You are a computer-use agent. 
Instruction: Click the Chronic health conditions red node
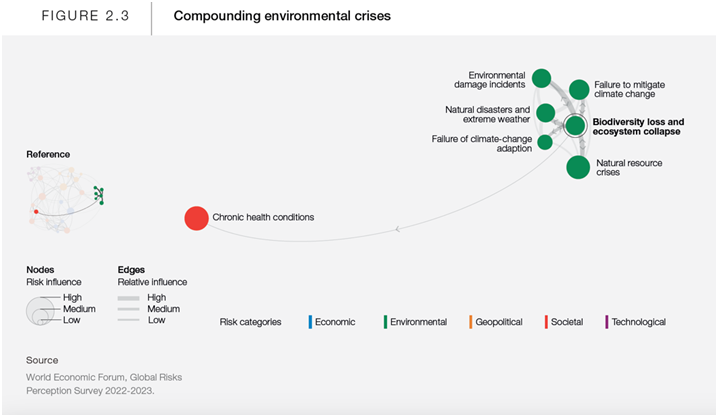(196, 218)
